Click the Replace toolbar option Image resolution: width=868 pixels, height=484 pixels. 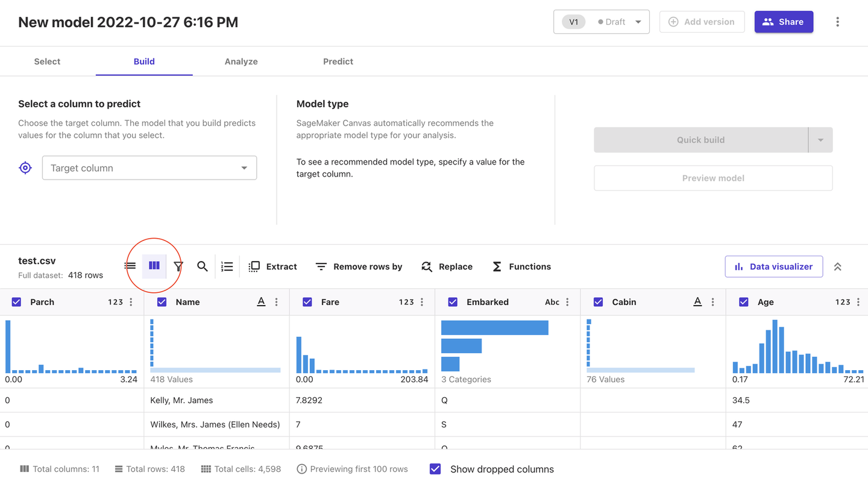point(447,266)
